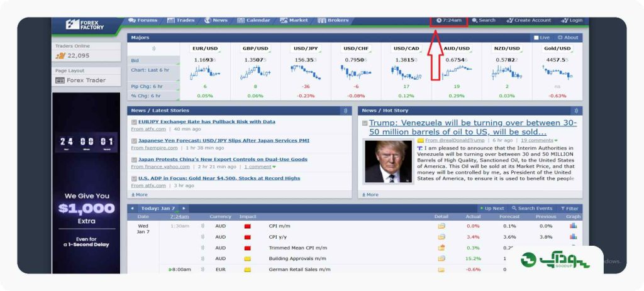Open the USD/JPY pair selector

click(x=306, y=48)
